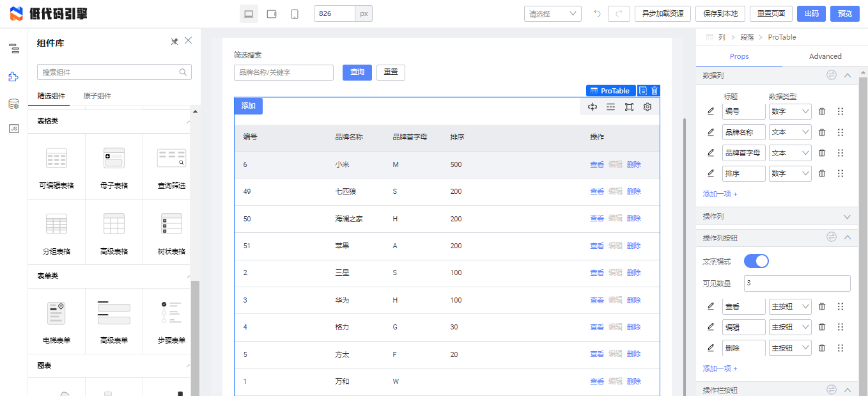Close the 组件库 panel
The width and height of the screenshot is (868, 396).
[189, 41]
